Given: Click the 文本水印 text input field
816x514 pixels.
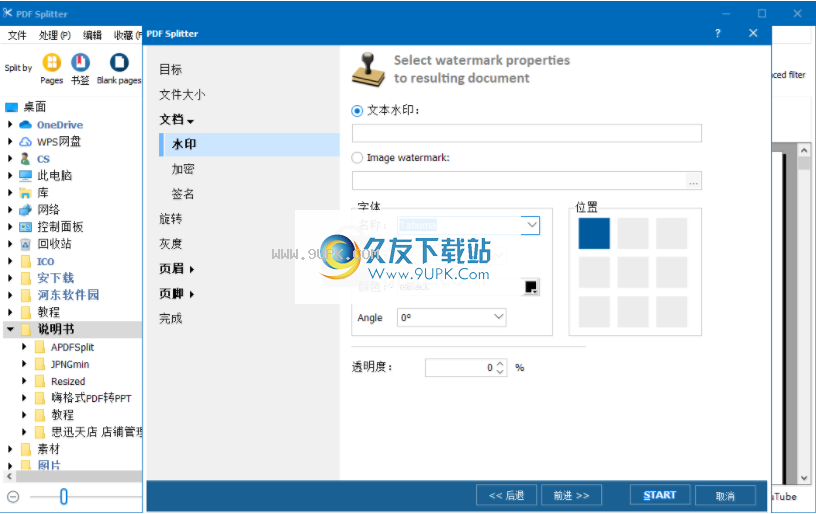Looking at the screenshot, I should pos(527,133).
